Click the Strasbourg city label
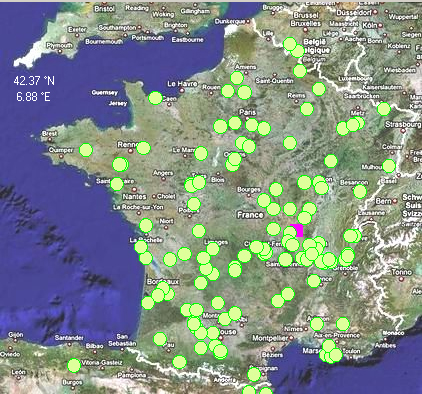 403,124
